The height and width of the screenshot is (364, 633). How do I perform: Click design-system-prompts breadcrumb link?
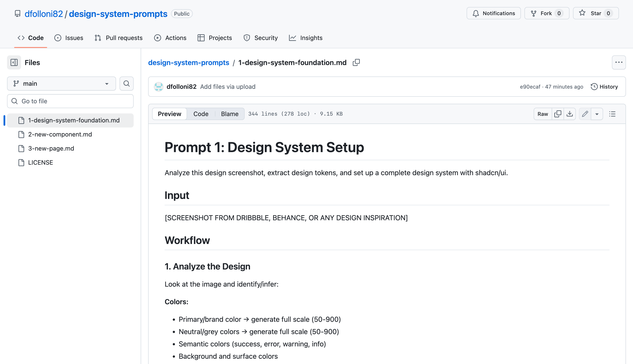pos(188,62)
